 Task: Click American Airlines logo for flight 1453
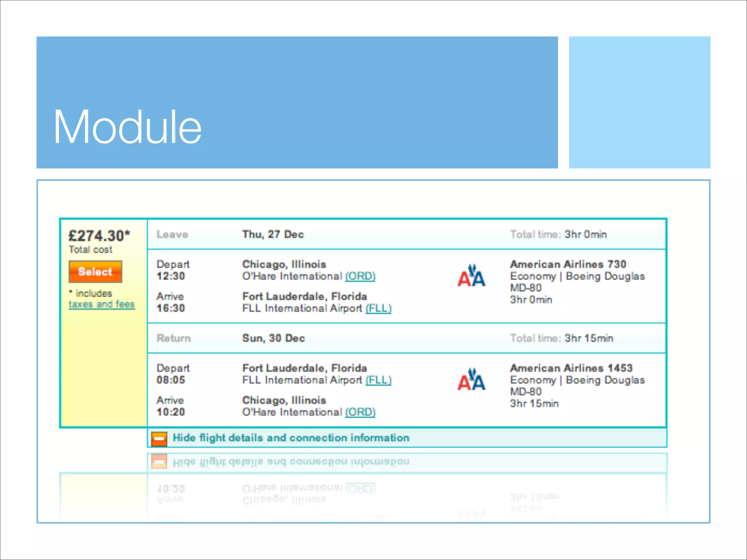471,380
